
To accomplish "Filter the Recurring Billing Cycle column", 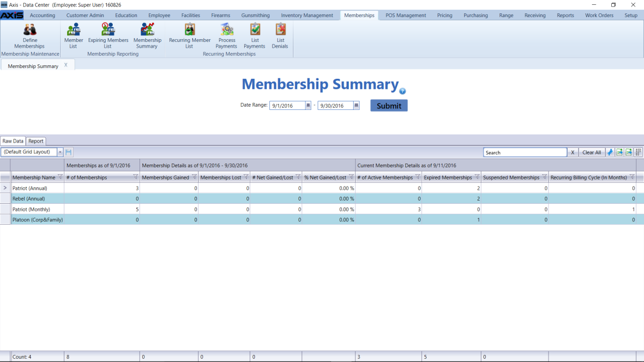I will [x=632, y=177].
